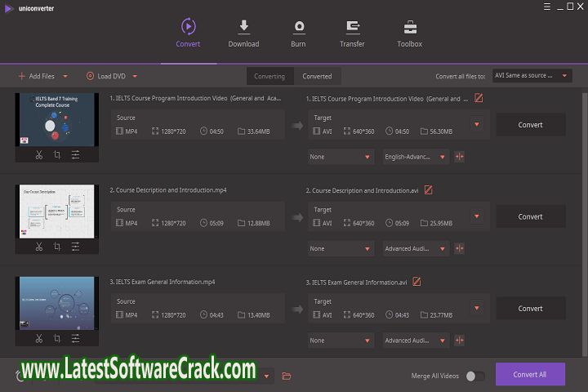588x392 pixels.
Task: Expand the Add Files dropdown arrow
Action: [65, 76]
